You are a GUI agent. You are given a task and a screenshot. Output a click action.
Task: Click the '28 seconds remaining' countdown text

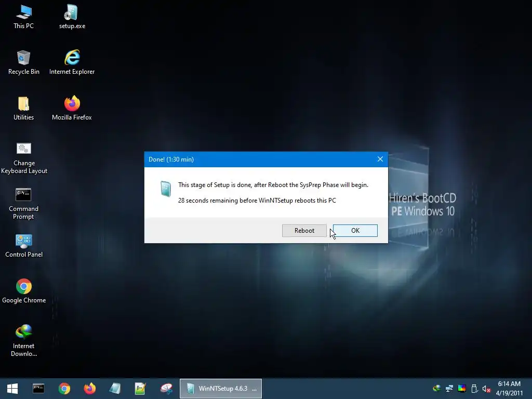(257, 201)
